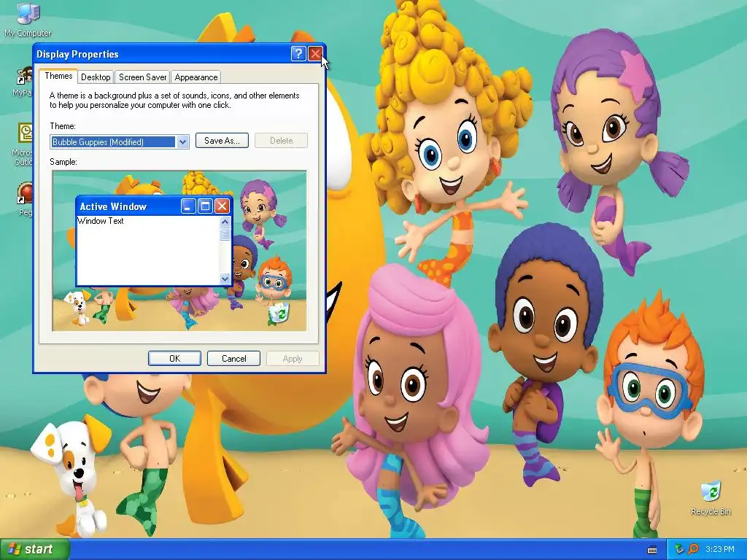Click the help question mark in Display Properties
The width and height of the screenshot is (747, 560).
tap(298, 54)
